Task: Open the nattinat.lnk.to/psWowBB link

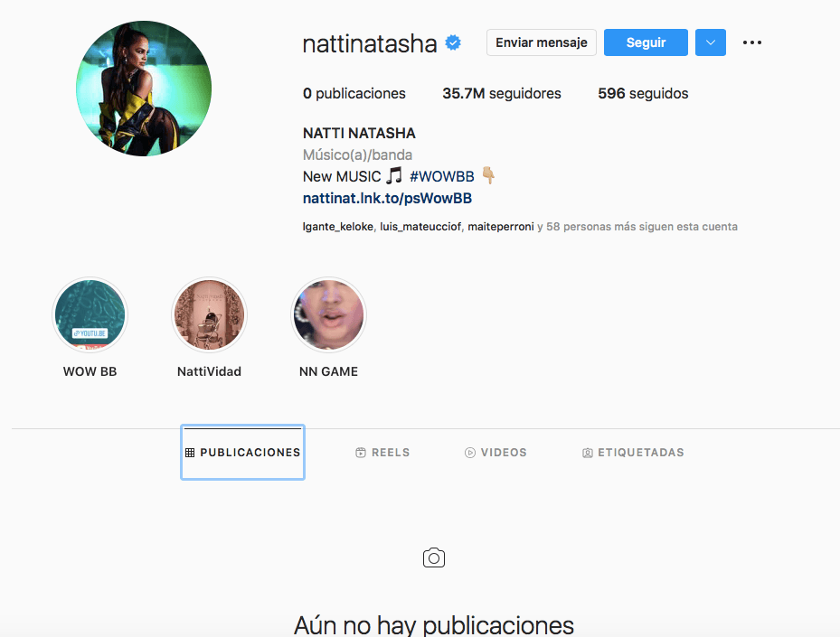Action: (x=387, y=198)
